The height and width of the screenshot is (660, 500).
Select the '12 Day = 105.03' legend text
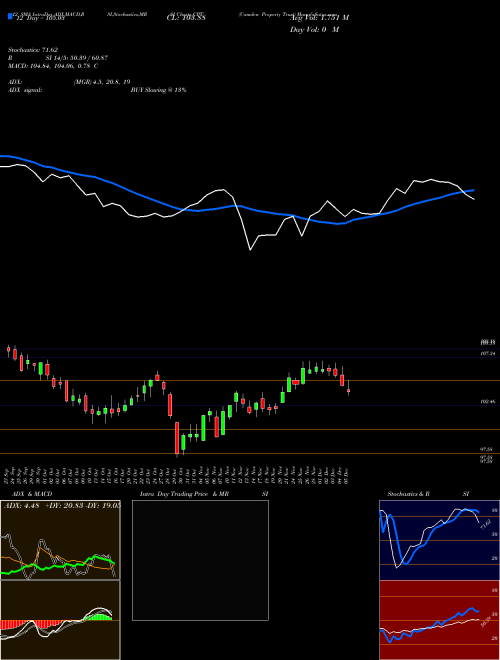(x=40, y=19)
